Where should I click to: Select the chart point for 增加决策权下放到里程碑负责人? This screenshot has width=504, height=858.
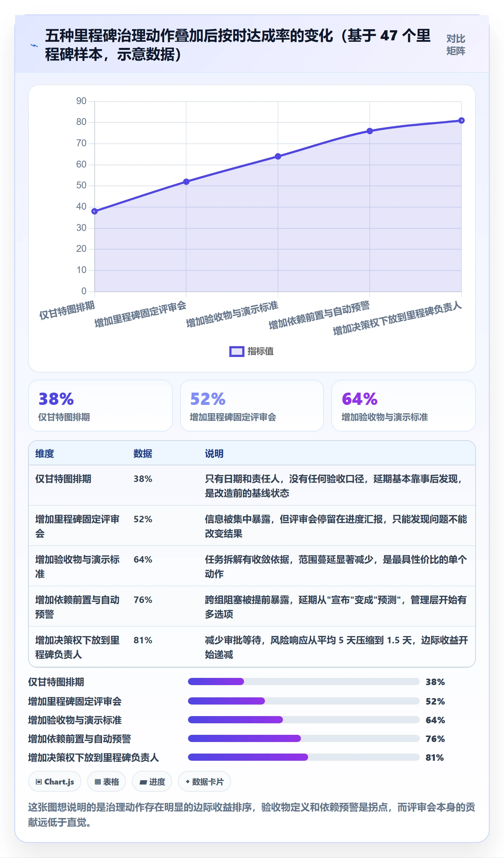(x=462, y=121)
